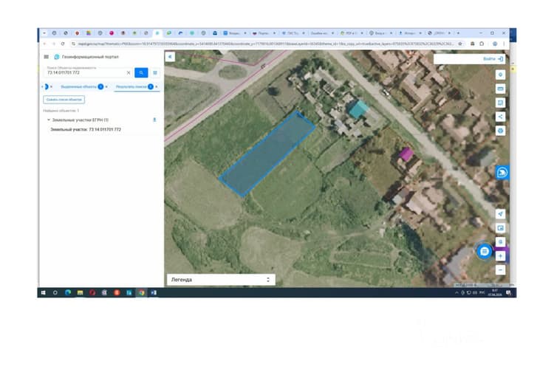Screen dimensions: 554x392
Task: Open the search filter list icon
Action: pos(155,73)
